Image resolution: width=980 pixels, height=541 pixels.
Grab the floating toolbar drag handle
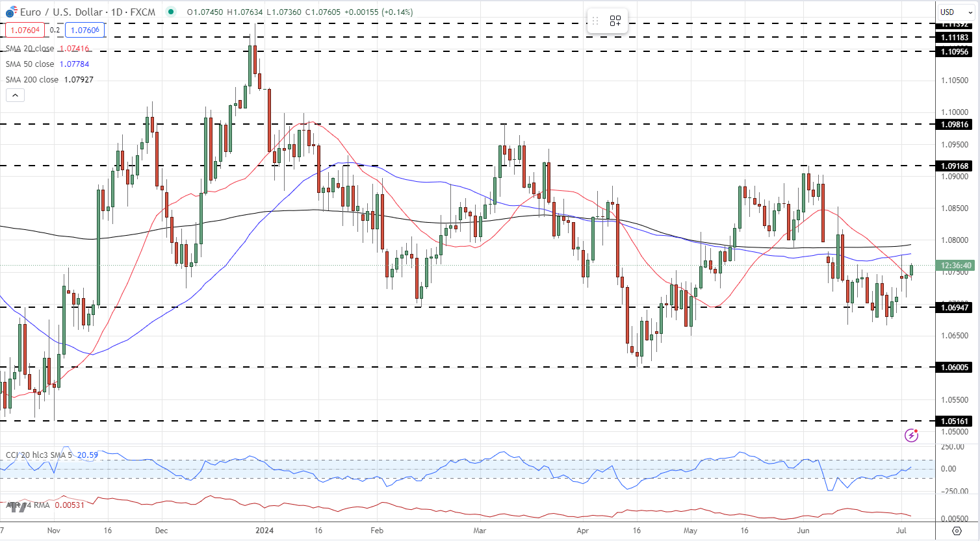tap(595, 21)
